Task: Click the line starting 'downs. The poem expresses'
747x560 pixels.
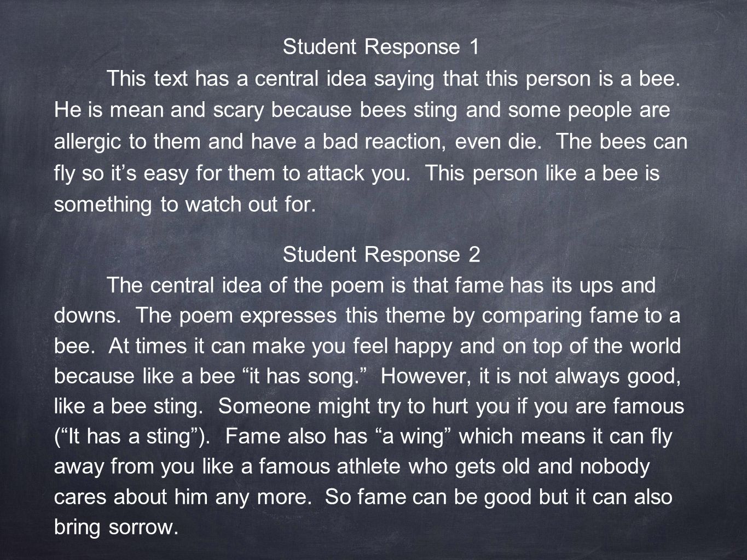Action: pos(367,317)
